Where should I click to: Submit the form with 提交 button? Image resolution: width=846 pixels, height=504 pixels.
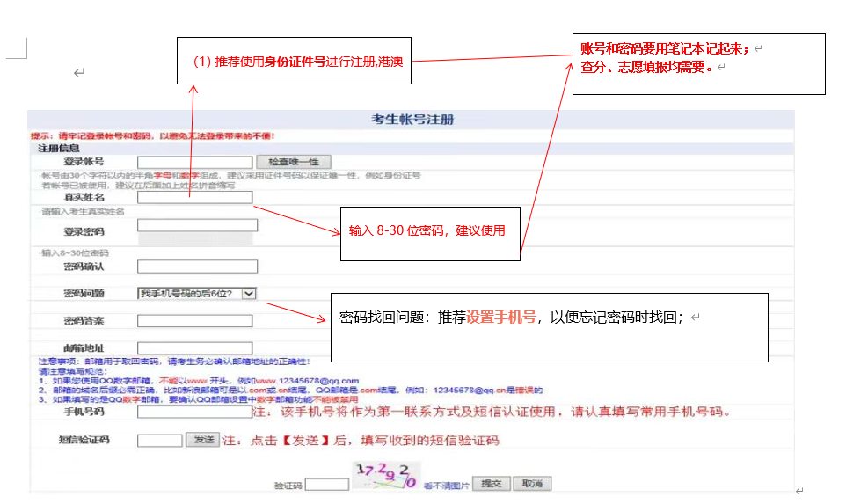click(x=492, y=485)
